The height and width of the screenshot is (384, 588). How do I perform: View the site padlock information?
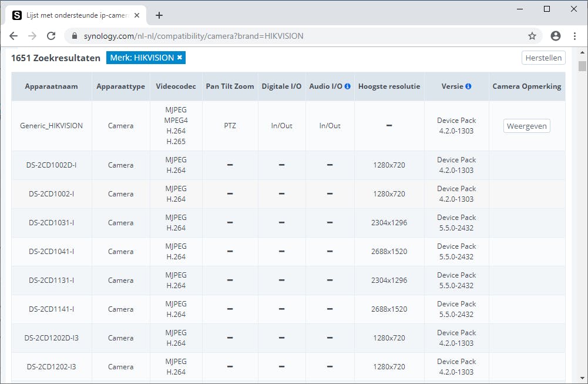coord(74,36)
